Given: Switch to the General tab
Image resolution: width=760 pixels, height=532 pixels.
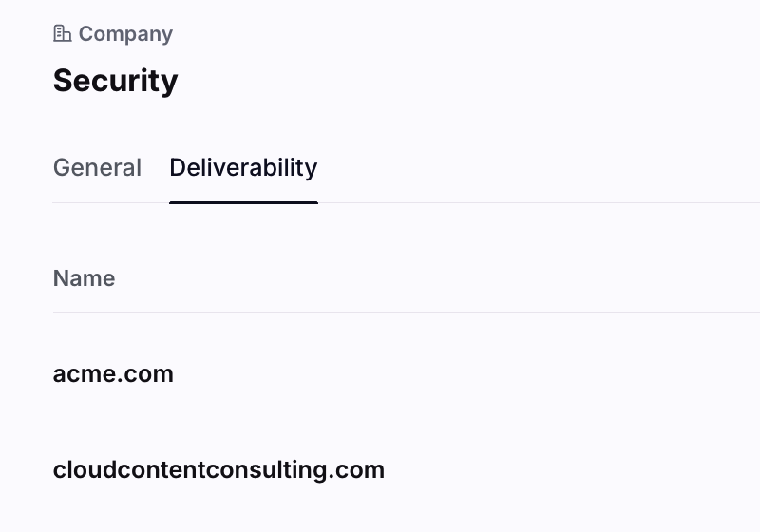Looking at the screenshot, I should tap(97, 167).
